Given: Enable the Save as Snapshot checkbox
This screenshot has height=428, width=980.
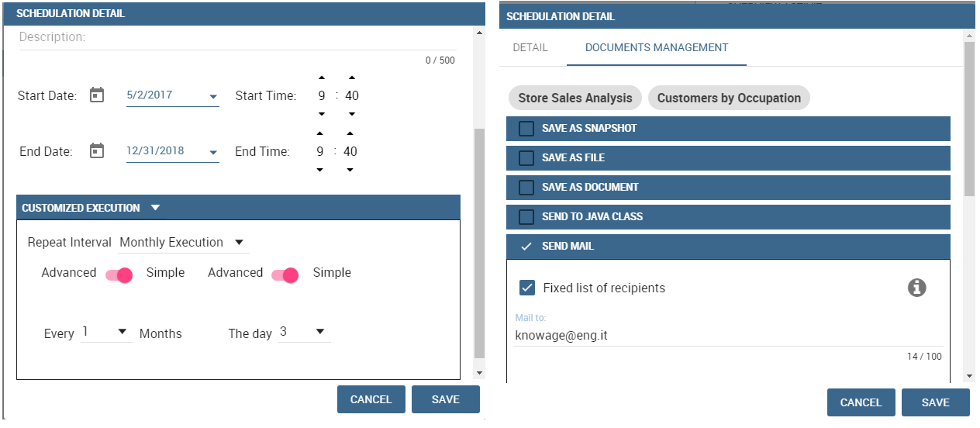Looking at the screenshot, I should click(526, 128).
